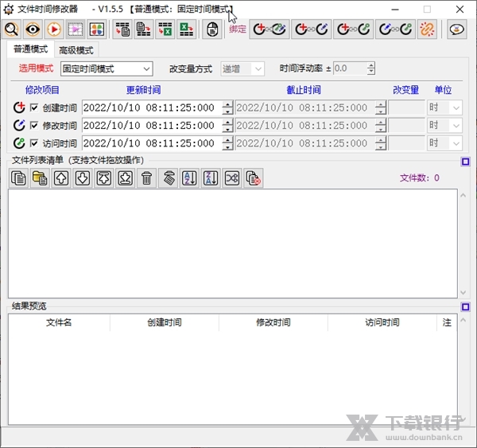Move selected file up one position
The width and height of the screenshot is (477, 448).
point(61,178)
